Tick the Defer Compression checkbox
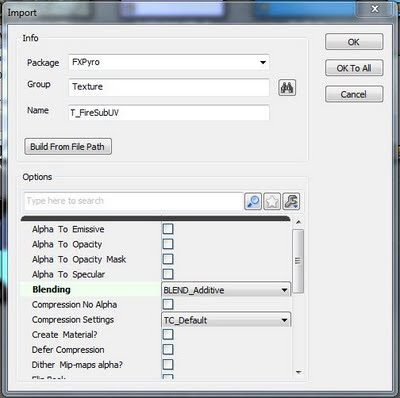 tap(168, 349)
